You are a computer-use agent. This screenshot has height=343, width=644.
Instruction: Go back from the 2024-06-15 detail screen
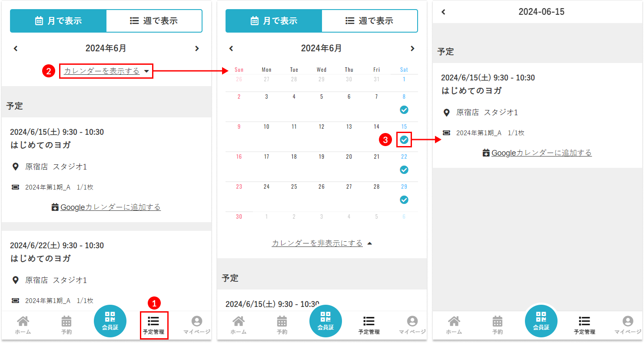tap(443, 12)
